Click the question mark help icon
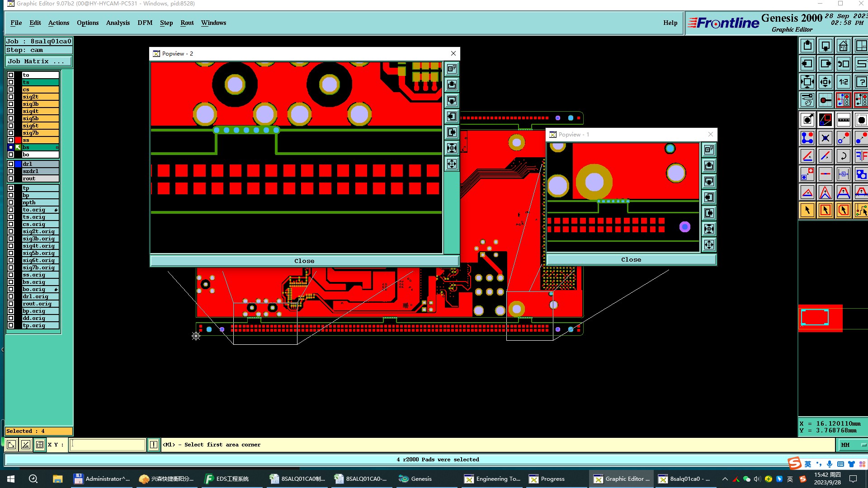Image resolution: width=868 pixels, height=488 pixels. 861,82
